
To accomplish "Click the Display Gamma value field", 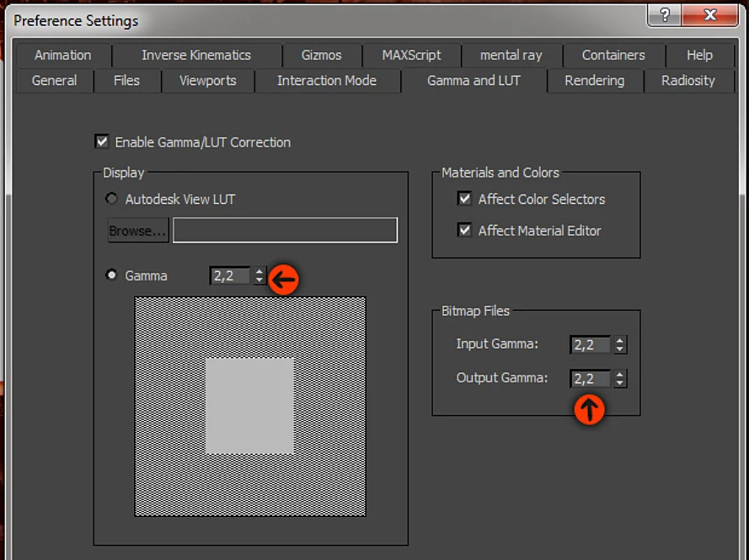I will click(230, 275).
